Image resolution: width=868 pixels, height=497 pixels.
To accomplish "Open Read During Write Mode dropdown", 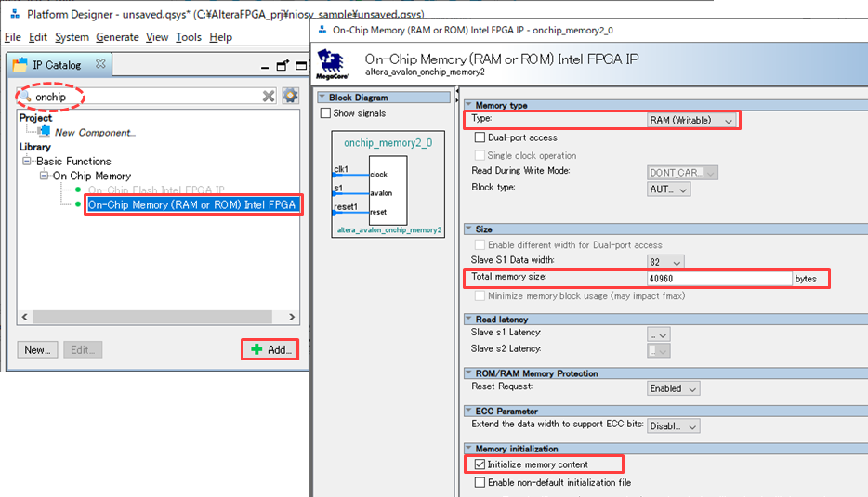I will pos(682,173).
